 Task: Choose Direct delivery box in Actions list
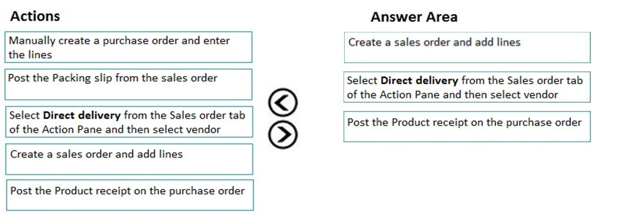pos(129,122)
